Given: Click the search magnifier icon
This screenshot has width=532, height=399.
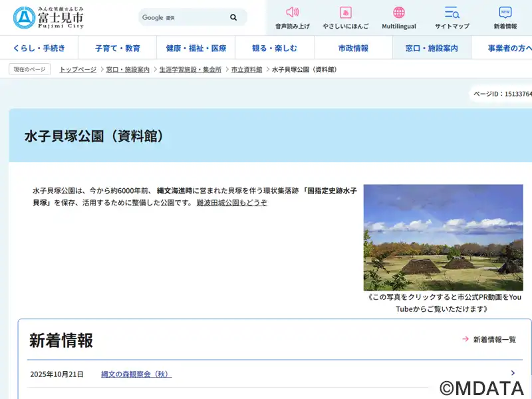Looking at the screenshot, I should [x=233, y=17].
